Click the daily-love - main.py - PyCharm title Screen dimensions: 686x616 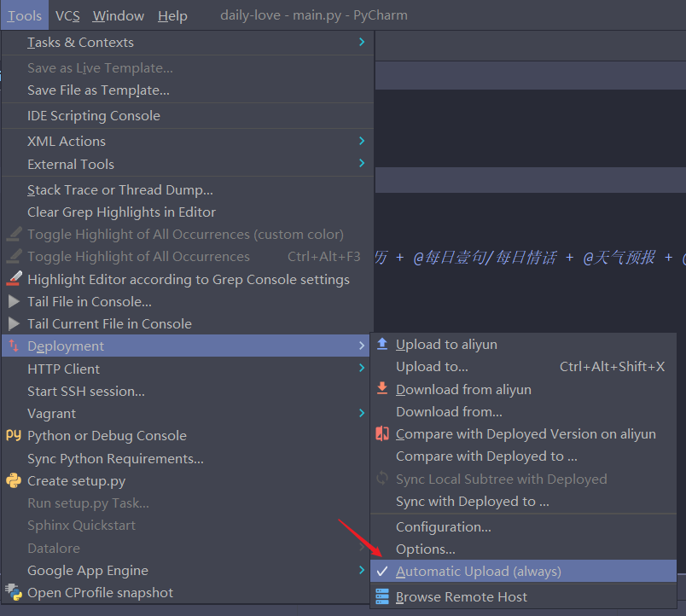pyautogui.click(x=314, y=15)
